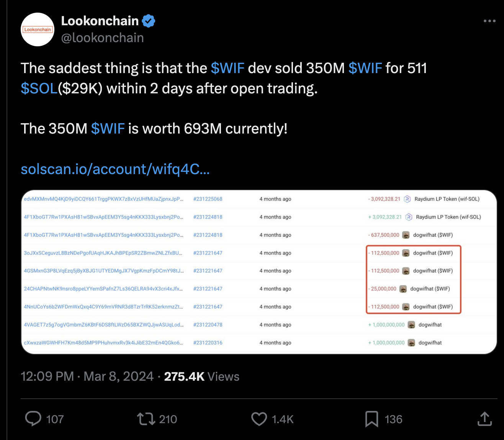Image resolution: width=504 pixels, height=440 pixels.
Task: Click the 12:09 PM · Mar 8, 2024 timestamp
Action: (x=87, y=376)
